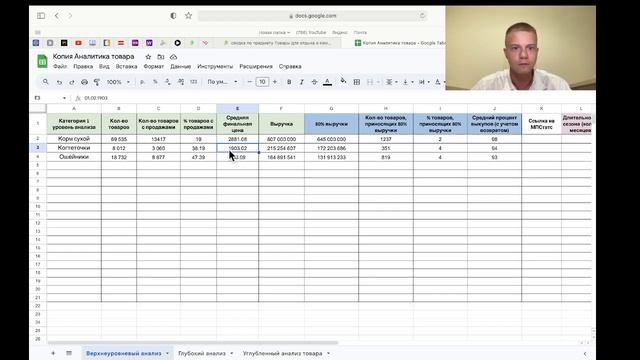Open the Новая папка bookmarks folder
640x360 pixels.
tap(274, 32)
